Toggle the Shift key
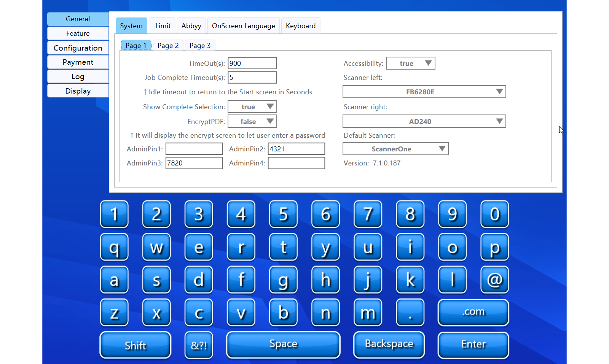This screenshot has height=364, width=609. click(x=135, y=345)
